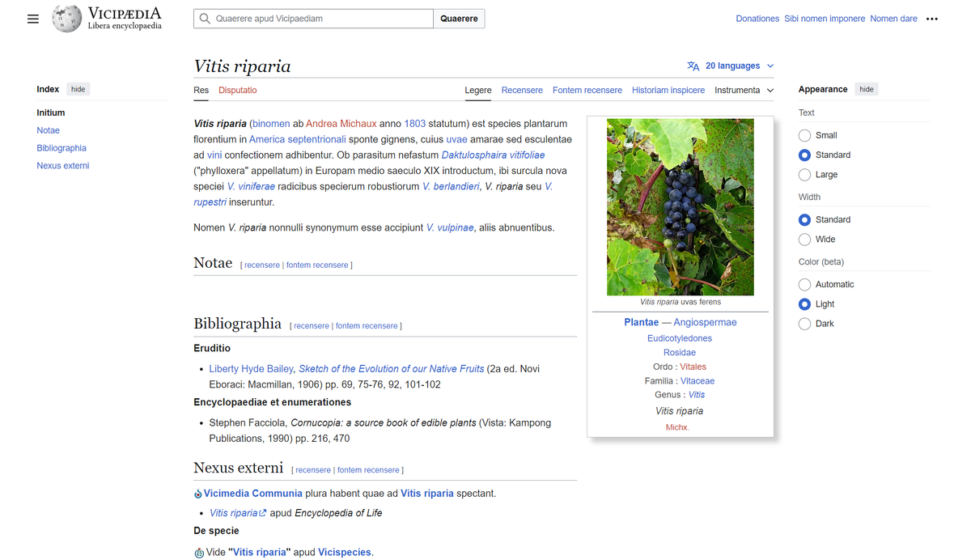Open the personal tools ellipsis menu
The image size is (971, 560).
pos(931,19)
